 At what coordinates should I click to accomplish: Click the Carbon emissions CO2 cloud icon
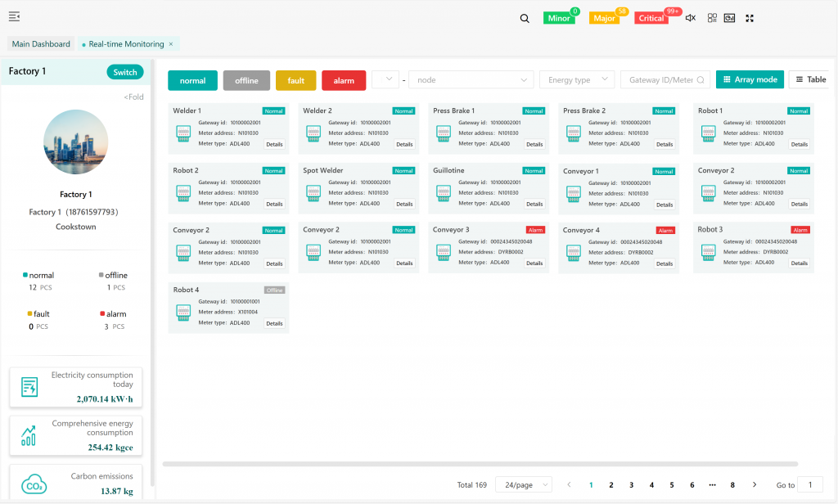point(34,484)
